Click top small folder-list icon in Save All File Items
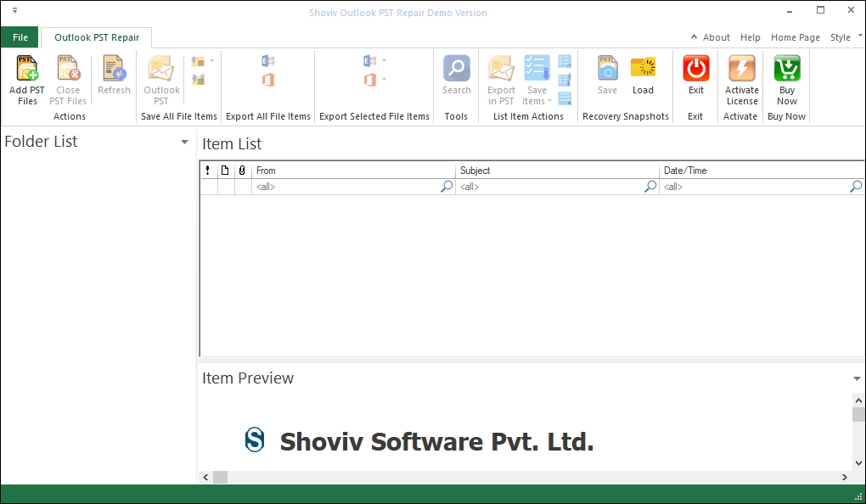The image size is (866, 504). [198, 61]
